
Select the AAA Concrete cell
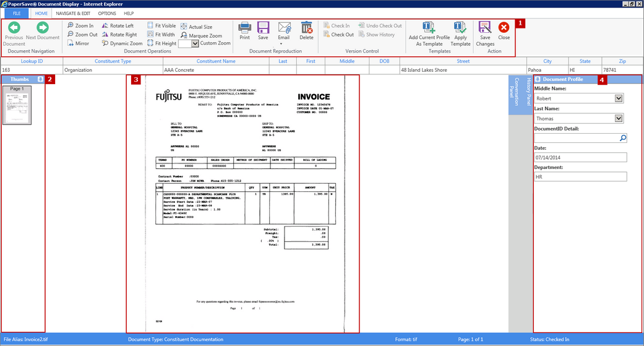coord(216,70)
